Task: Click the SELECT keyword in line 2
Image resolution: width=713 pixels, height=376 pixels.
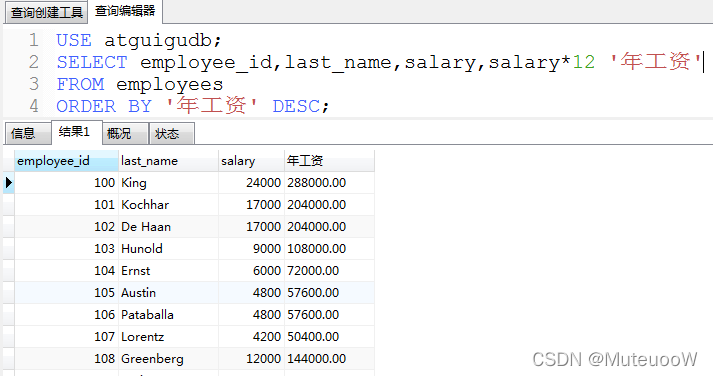Action: point(92,62)
